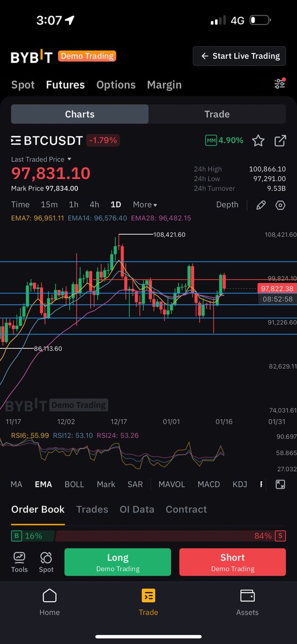Viewport: 297px width, 644px height.
Task: Open the Trades tab
Action: tap(92, 509)
